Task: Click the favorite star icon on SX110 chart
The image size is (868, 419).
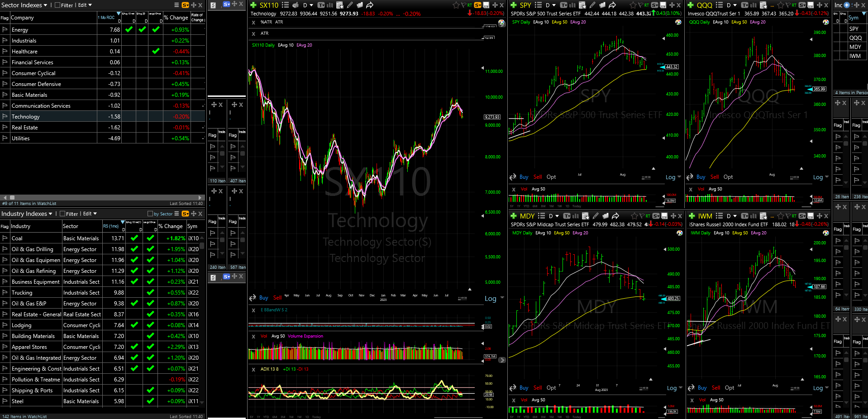Action: [x=456, y=5]
